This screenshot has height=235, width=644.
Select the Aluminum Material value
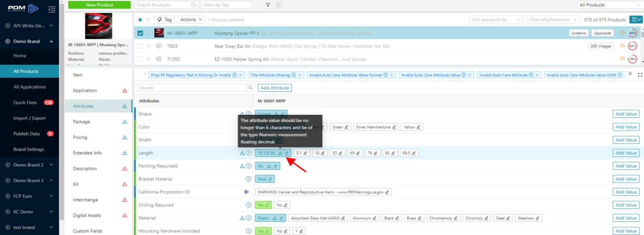364,218
